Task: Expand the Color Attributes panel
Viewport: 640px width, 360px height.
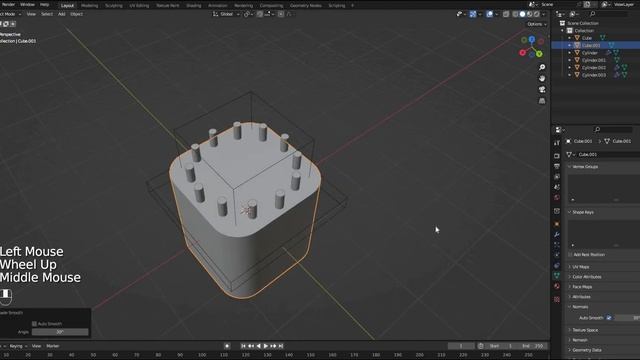Action: [x=569, y=277]
